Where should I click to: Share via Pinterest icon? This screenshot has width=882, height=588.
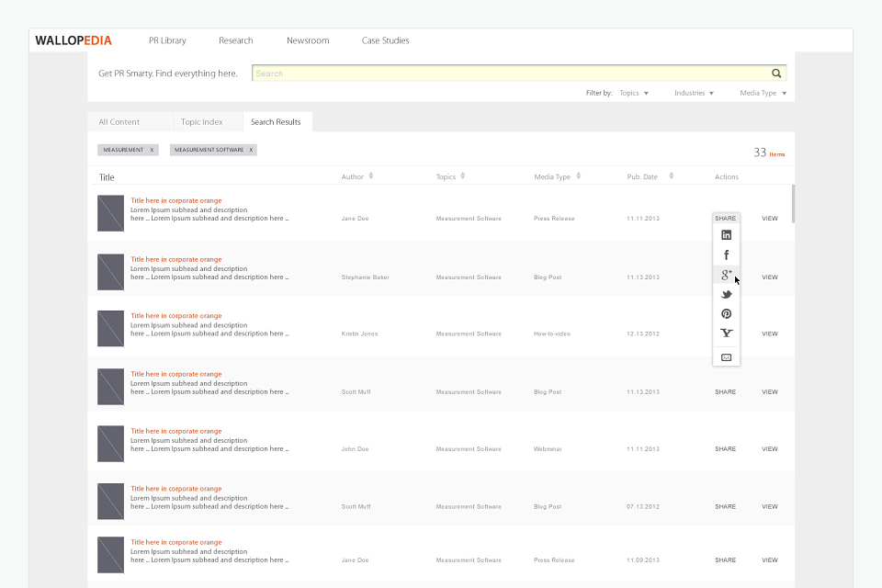(726, 314)
